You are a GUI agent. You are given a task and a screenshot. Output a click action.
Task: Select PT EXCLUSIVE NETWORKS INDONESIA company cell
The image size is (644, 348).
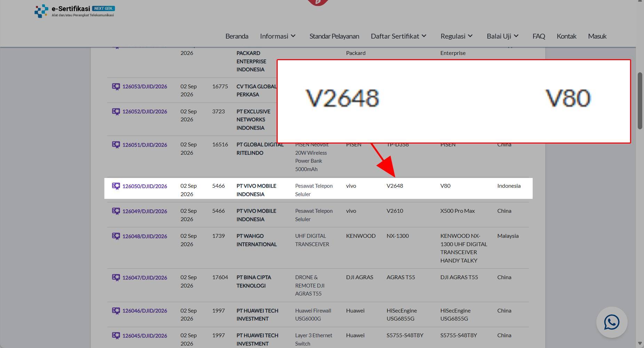pos(253,120)
